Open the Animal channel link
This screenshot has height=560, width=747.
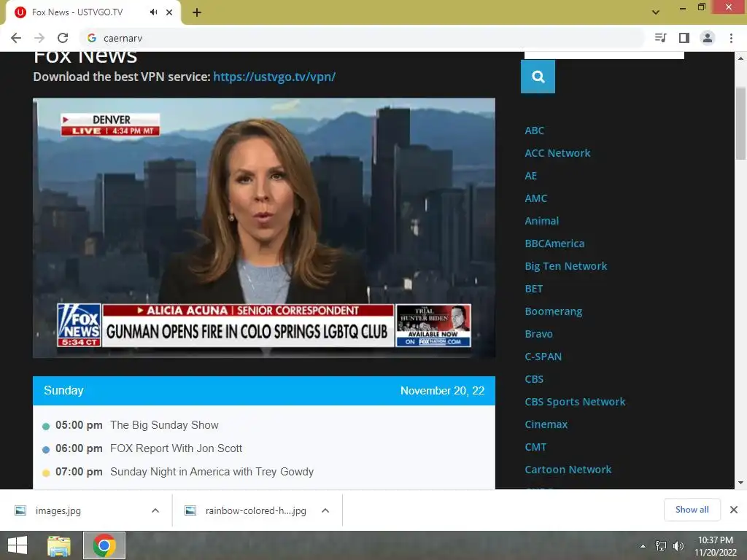[542, 221]
